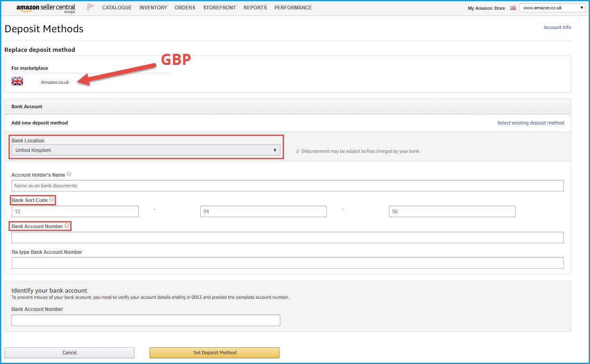
Task: Click help icon next to first Bank Account Number
Action: (67, 225)
